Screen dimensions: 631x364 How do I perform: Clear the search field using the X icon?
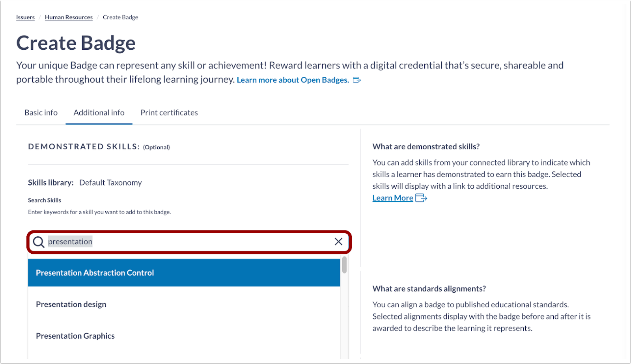pyautogui.click(x=338, y=241)
